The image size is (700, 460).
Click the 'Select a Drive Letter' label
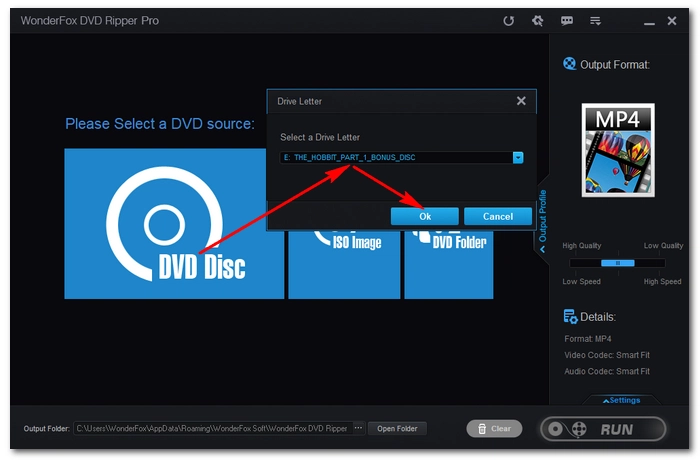click(320, 137)
